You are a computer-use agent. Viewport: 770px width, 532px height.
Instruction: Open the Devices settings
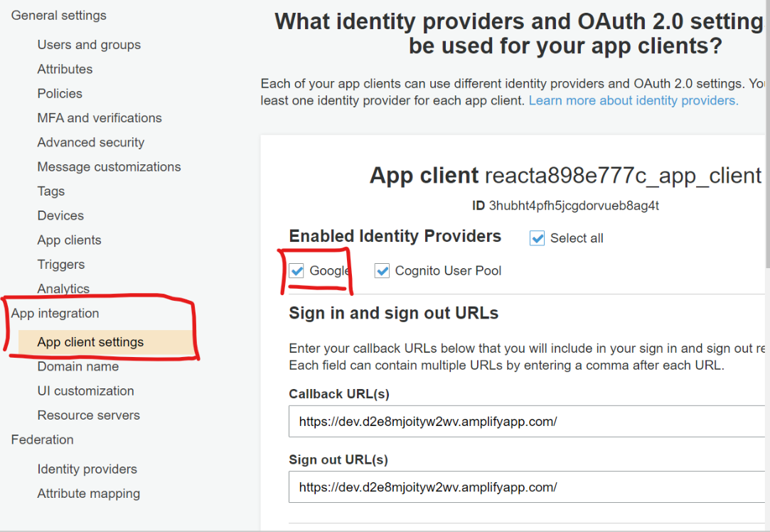(60, 216)
